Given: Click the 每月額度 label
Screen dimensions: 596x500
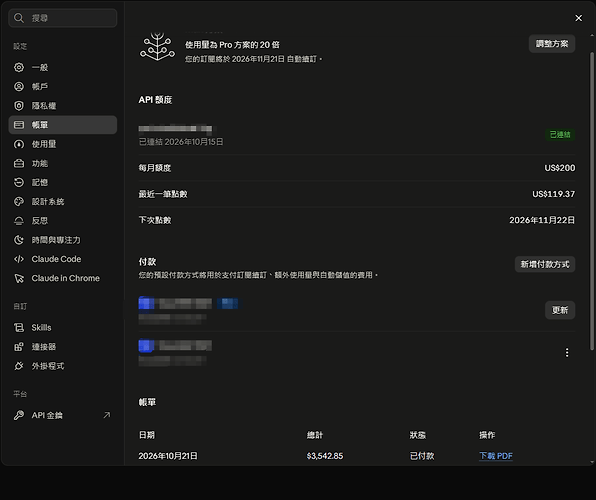Looking at the screenshot, I should tap(155, 168).
